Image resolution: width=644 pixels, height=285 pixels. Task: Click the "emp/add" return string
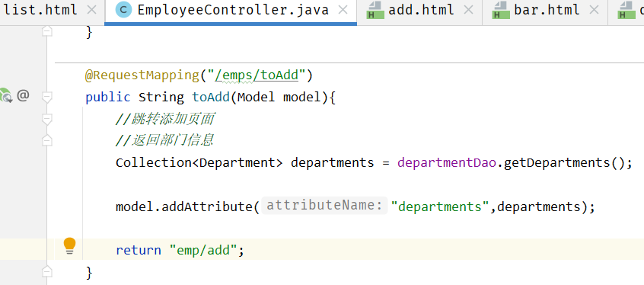203,250
